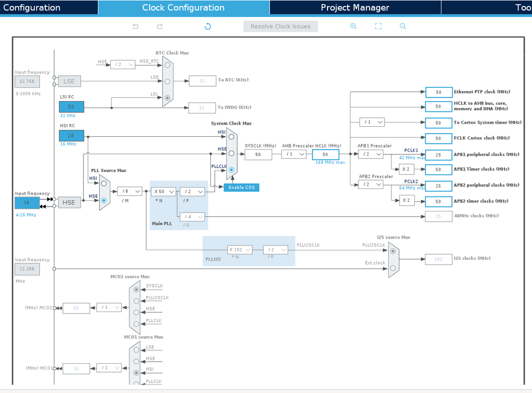Fit clock diagram to window

[x=378, y=26]
